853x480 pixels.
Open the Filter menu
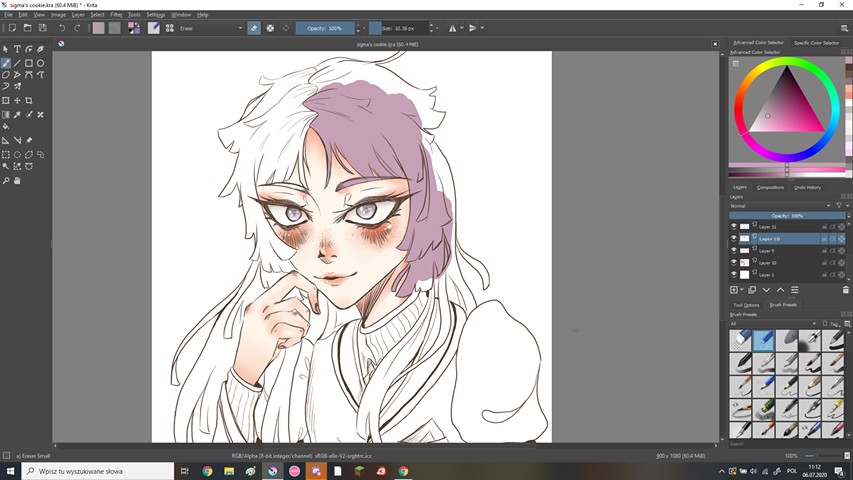pos(116,15)
